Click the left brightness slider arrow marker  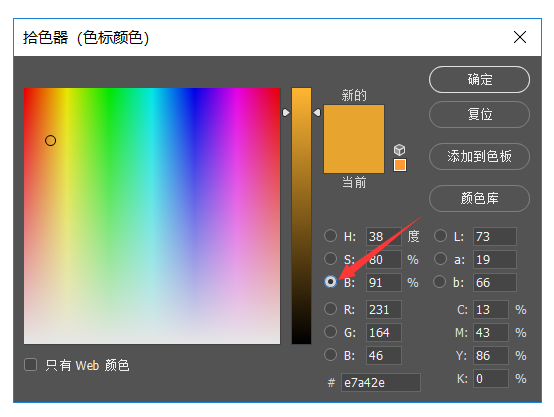coord(286,112)
